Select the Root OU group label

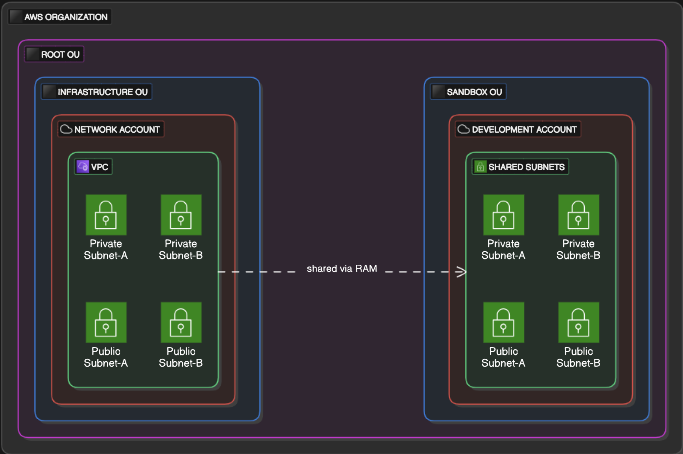click(x=61, y=54)
